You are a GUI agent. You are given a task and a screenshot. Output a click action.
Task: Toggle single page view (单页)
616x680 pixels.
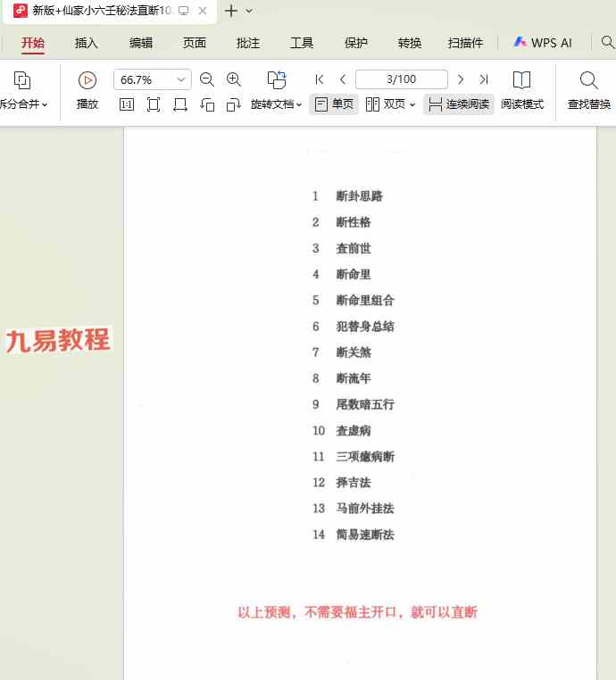334,104
